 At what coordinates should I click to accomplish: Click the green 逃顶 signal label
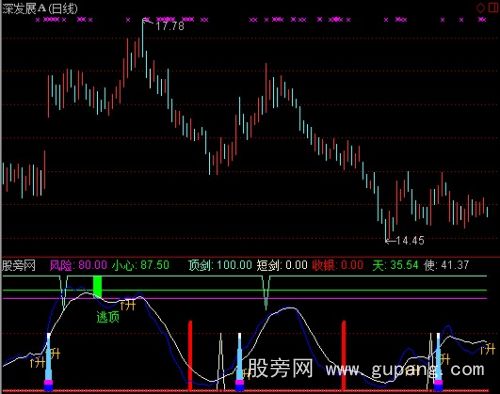pos(108,317)
